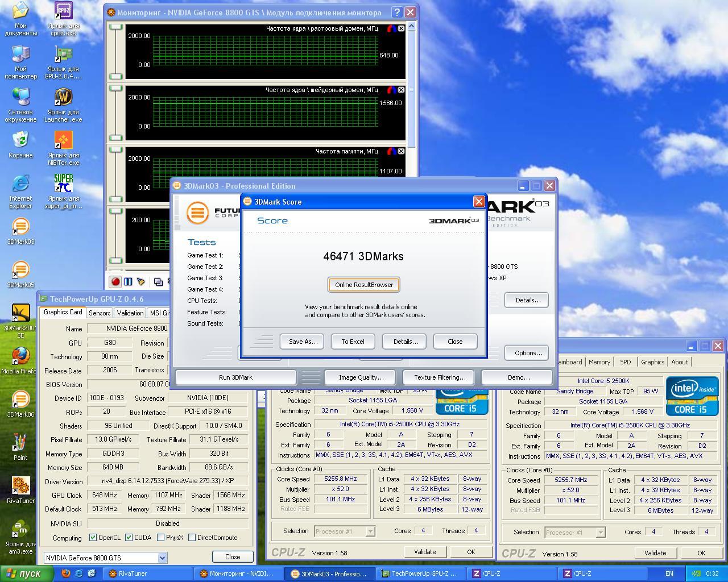Switch to the SPD tab in CPU-Z
Viewport: 728px width, 582px height.
pyautogui.click(x=625, y=362)
